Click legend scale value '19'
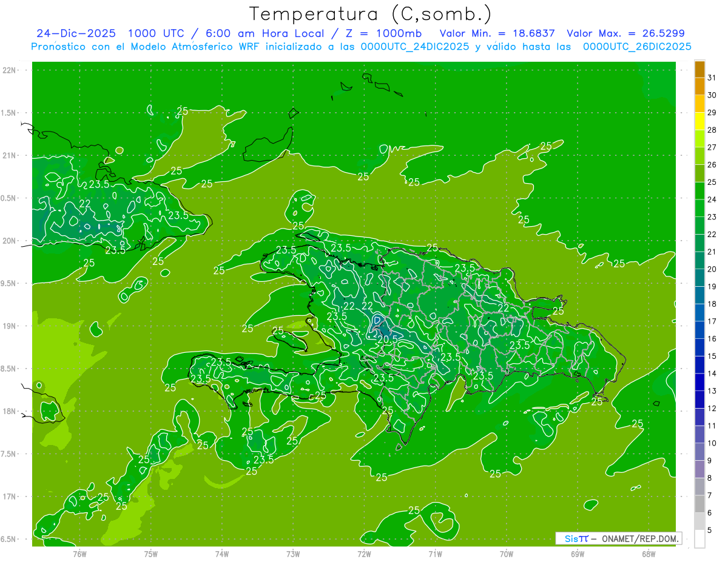The height and width of the screenshot is (562, 728). [x=712, y=286]
